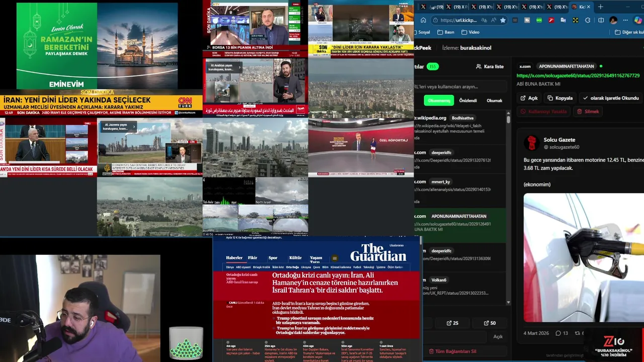Click the Kullanıcıyı Yasakla ban button
This screenshot has height=362, width=644.
tap(543, 112)
